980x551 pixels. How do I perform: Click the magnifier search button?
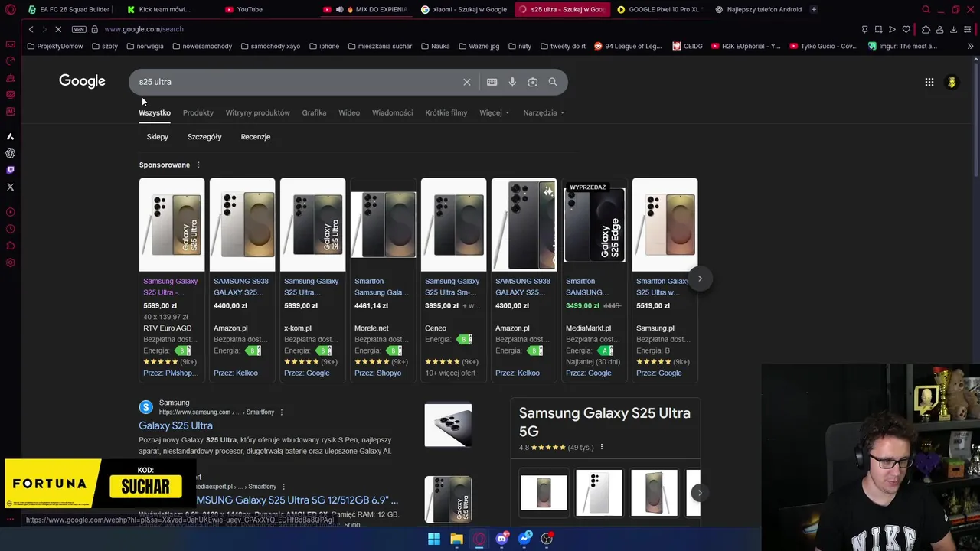click(x=553, y=82)
